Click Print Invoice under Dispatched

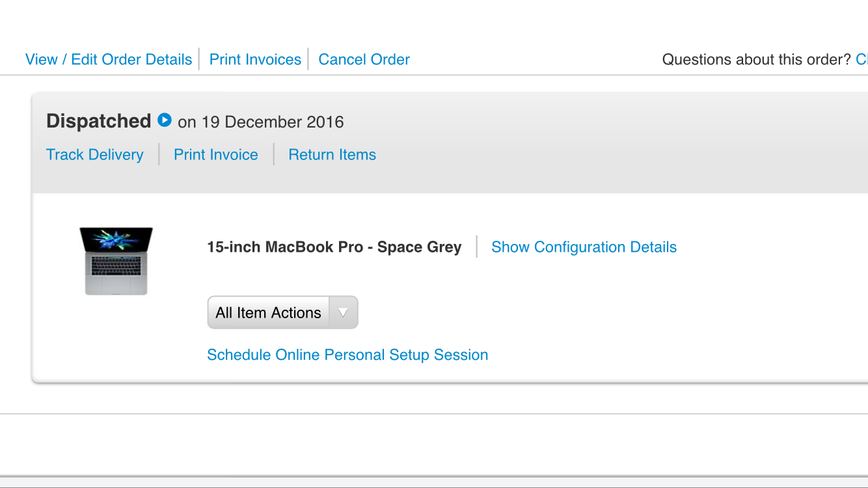click(x=216, y=155)
